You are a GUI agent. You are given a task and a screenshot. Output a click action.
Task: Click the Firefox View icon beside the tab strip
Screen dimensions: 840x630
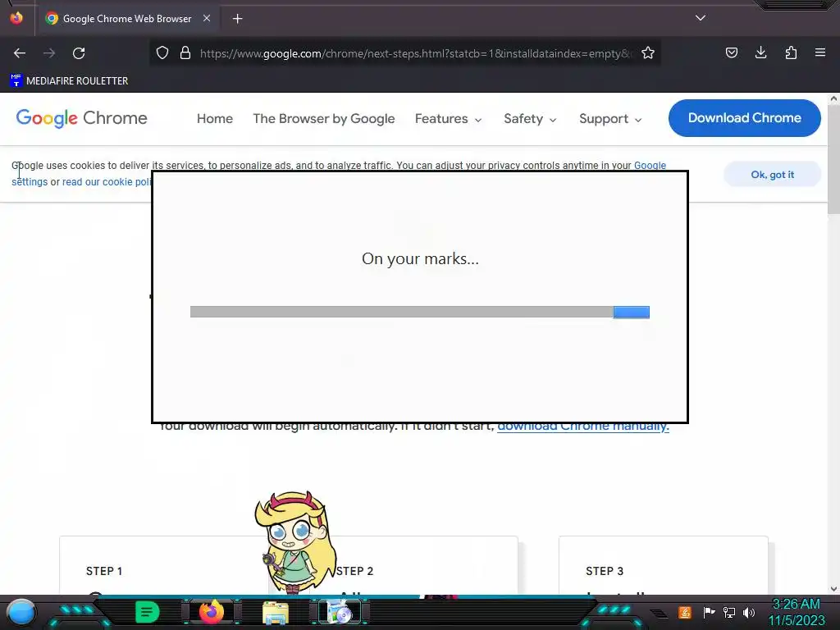click(x=16, y=18)
